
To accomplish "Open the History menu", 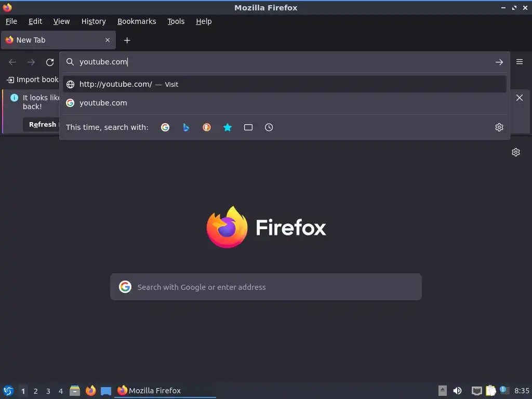I will pos(94,21).
